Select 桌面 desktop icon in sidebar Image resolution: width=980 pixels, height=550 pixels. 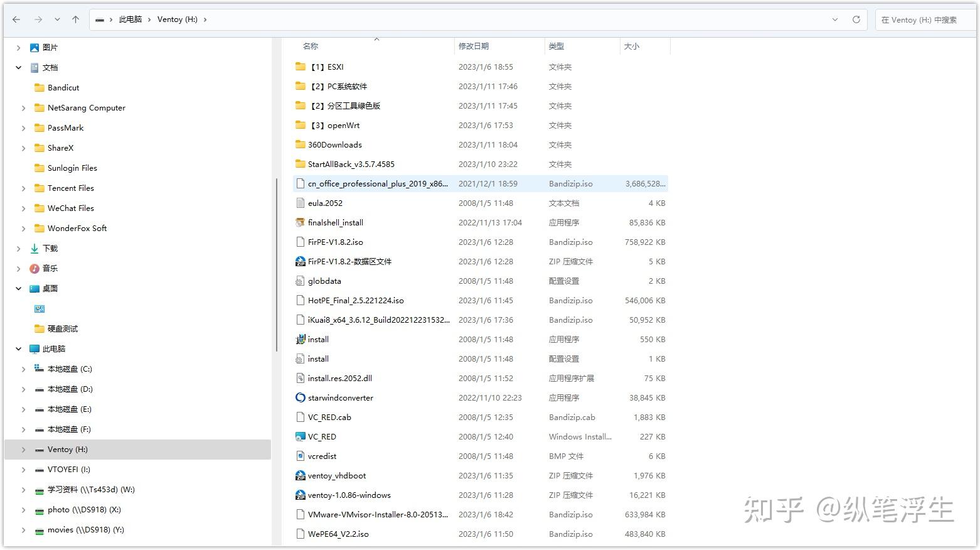(x=35, y=289)
